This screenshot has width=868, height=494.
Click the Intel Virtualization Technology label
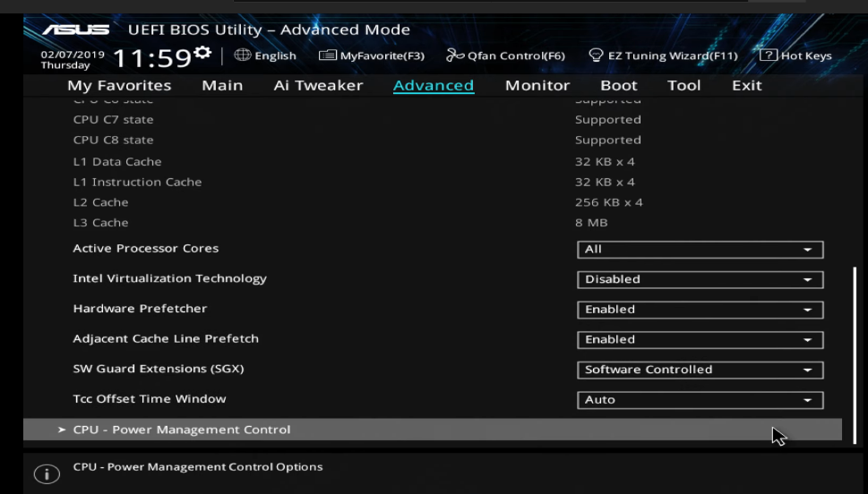(x=170, y=278)
